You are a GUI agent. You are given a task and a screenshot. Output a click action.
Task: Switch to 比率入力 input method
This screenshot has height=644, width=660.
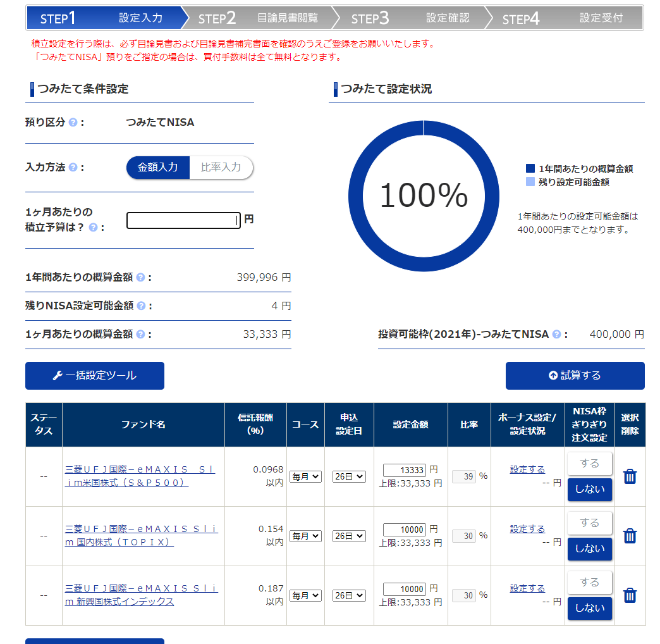(221, 168)
